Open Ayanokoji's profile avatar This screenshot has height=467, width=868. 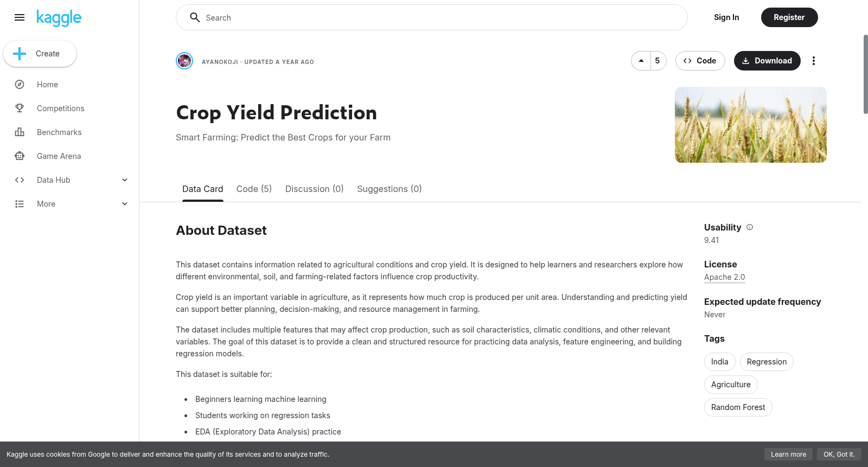184,61
